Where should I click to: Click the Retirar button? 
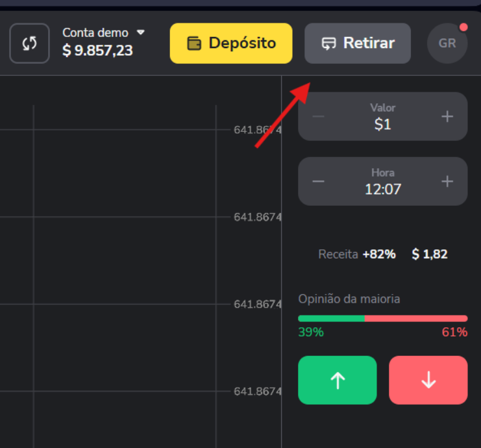[358, 44]
